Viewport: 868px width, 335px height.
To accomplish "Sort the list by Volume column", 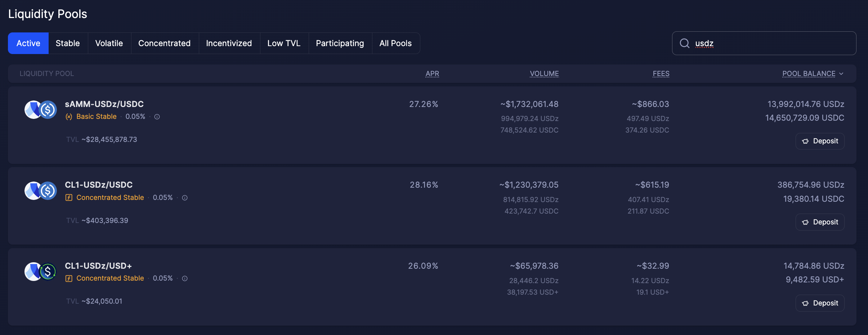I will point(544,74).
